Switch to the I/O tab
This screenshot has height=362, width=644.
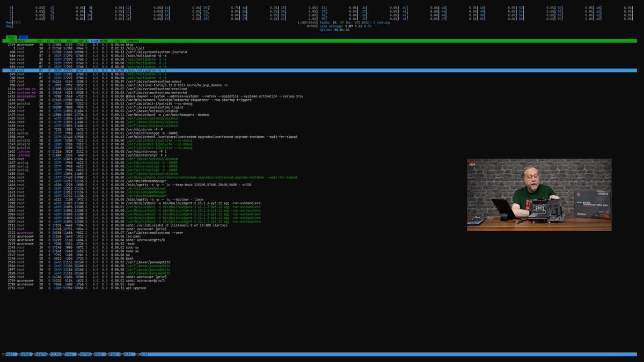[24, 37]
